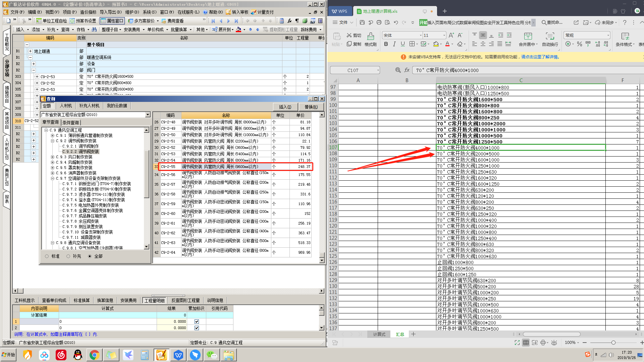Viewport: 644px width, 362px height.
Task: Toggle 属性窗口 property window button
Action: 112,21
